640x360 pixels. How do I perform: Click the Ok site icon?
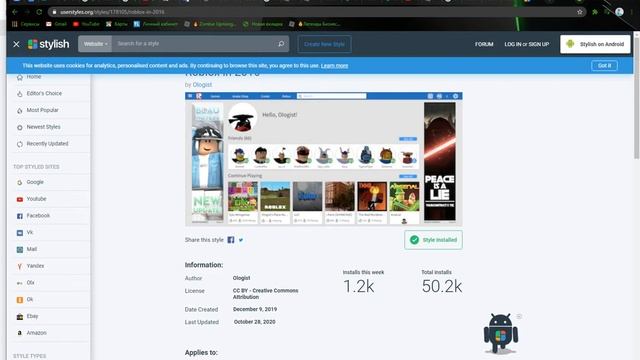tap(20, 300)
